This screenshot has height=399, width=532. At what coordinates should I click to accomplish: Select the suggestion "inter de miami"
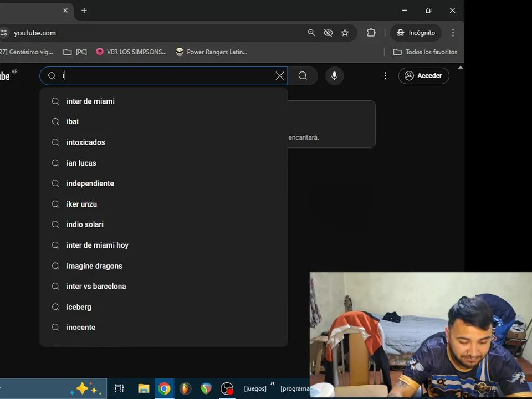[163, 101]
